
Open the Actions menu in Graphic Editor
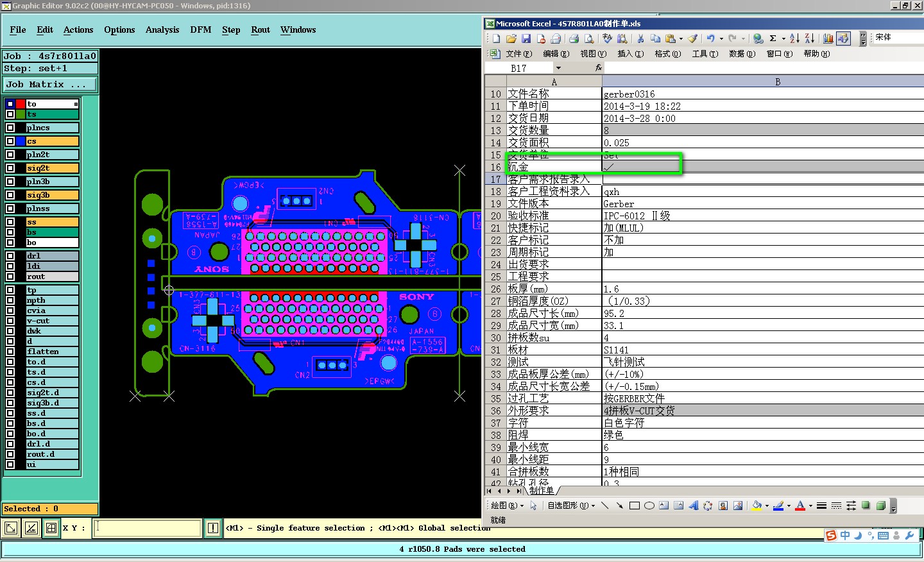pyautogui.click(x=78, y=30)
